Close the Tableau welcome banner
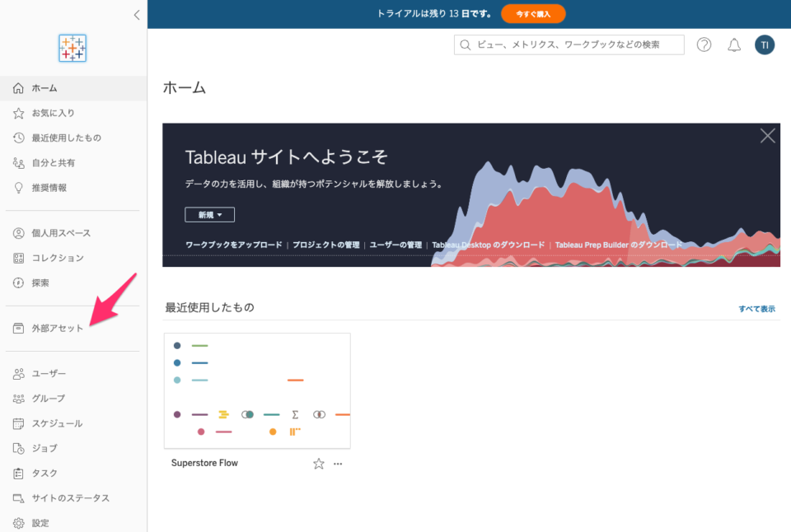This screenshot has width=791, height=532. click(x=768, y=136)
